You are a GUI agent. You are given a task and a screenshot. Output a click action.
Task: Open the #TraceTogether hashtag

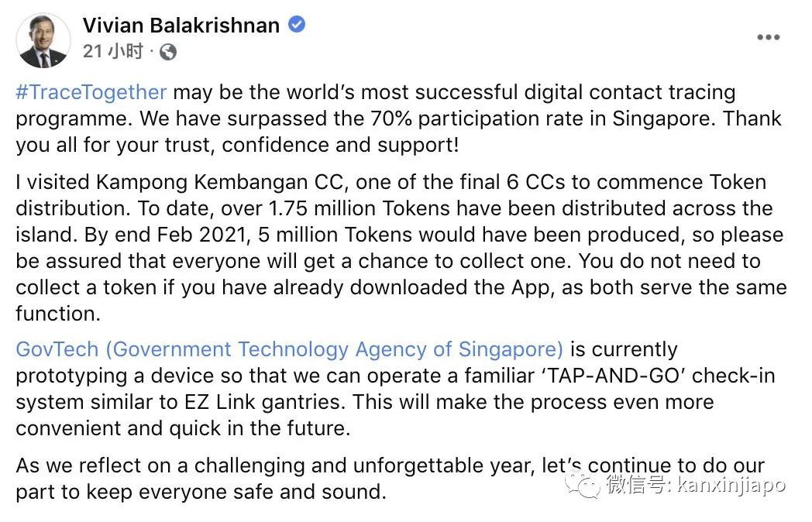click(x=91, y=93)
